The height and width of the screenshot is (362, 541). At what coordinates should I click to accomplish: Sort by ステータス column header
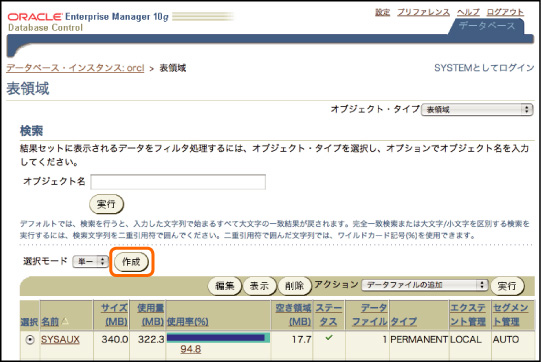click(x=328, y=314)
